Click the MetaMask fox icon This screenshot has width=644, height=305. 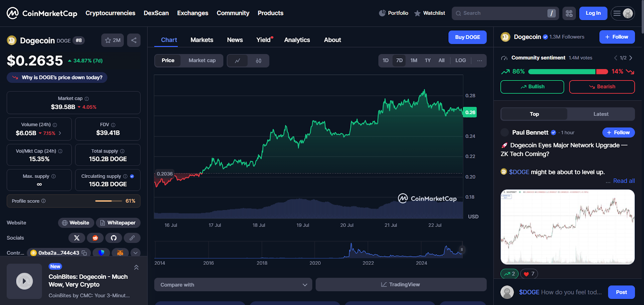coord(120,253)
